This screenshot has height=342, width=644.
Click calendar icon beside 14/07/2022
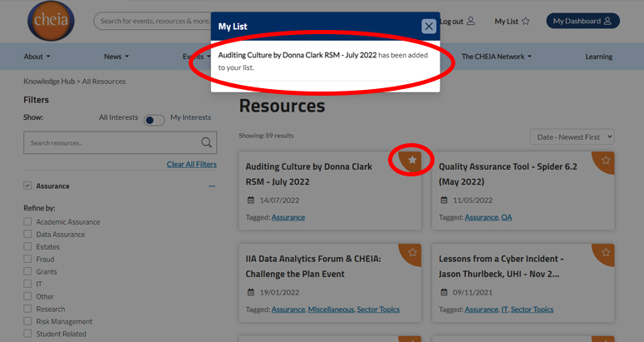coord(250,201)
